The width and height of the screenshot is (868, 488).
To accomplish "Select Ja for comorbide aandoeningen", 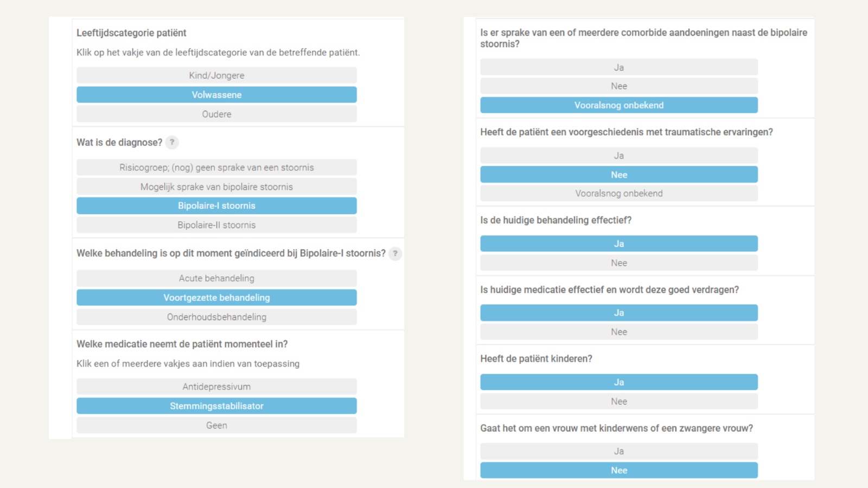I will pyautogui.click(x=618, y=67).
